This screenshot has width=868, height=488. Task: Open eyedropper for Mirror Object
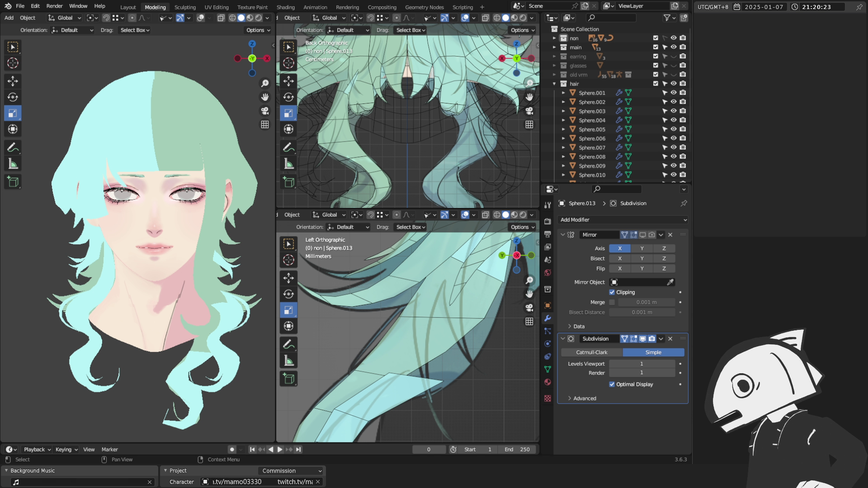pyautogui.click(x=670, y=282)
